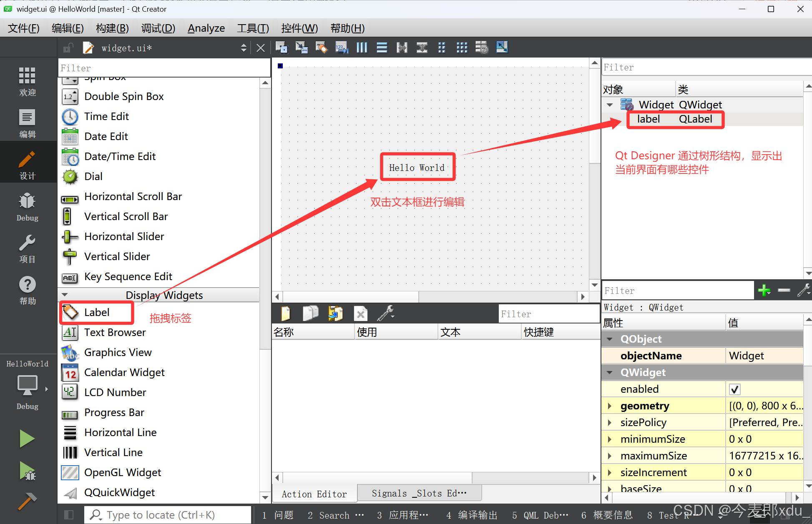Collapse the QObject property group
The width and height of the screenshot is (812, 524).
pyautogui.click(x=610, y=339)
